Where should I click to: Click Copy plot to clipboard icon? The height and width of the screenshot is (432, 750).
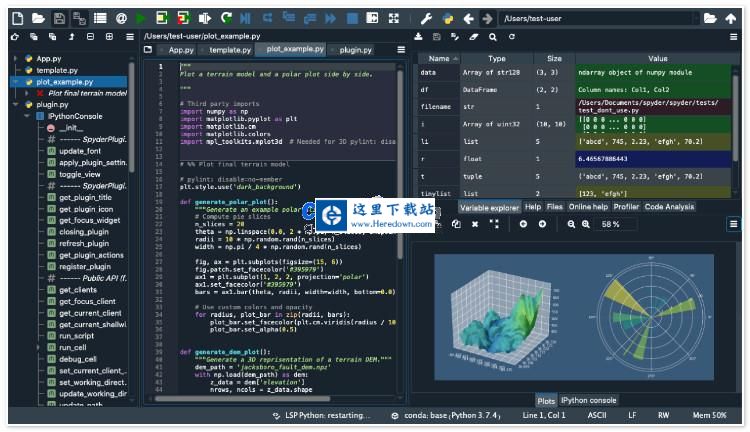click(x=456, y=224)
